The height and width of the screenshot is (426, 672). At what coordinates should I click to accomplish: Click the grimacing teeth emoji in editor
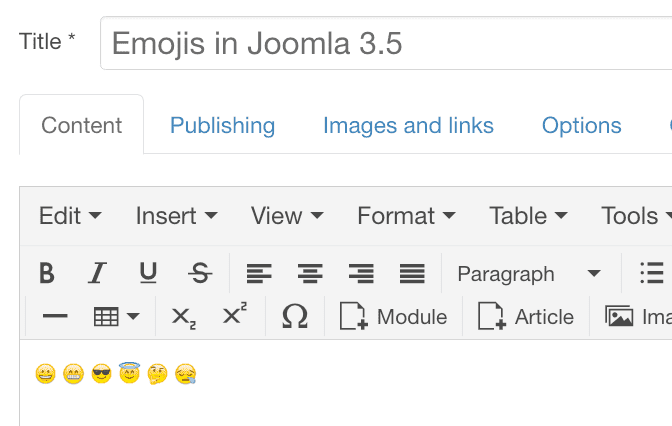point(73,374)
